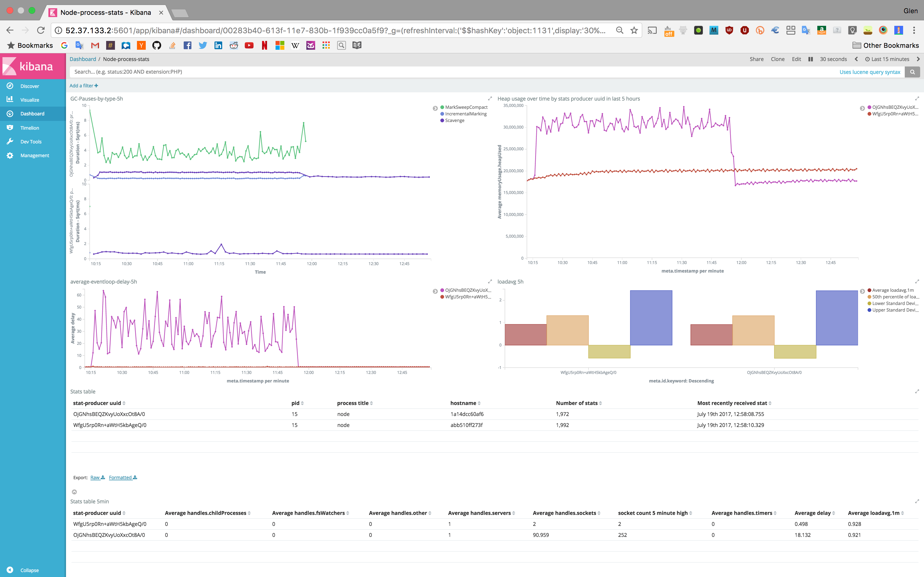The image size is (924, 577).
Task: Open the Last 15 minutes time picker
Action: coord(888,59)
